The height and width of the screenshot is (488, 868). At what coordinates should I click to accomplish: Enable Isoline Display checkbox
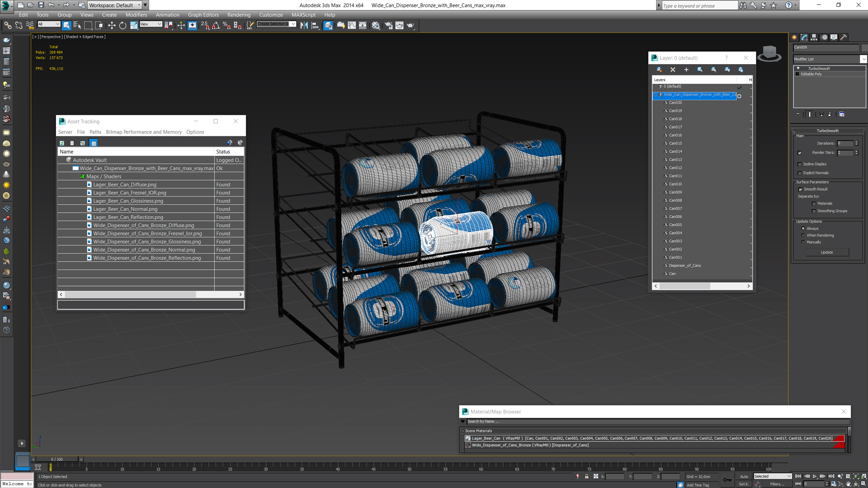800,164
